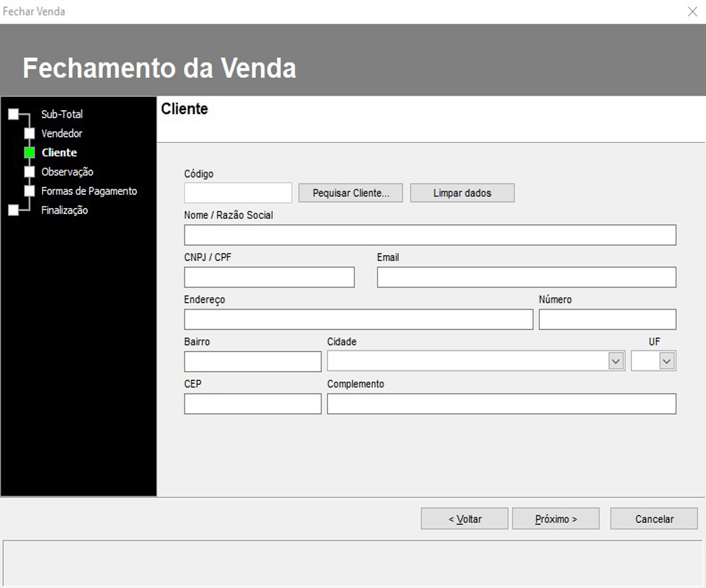Click the Formas de Pagamento step square
Image resolution: width=706 pixels, height=588 pixels.
(30, 190)
